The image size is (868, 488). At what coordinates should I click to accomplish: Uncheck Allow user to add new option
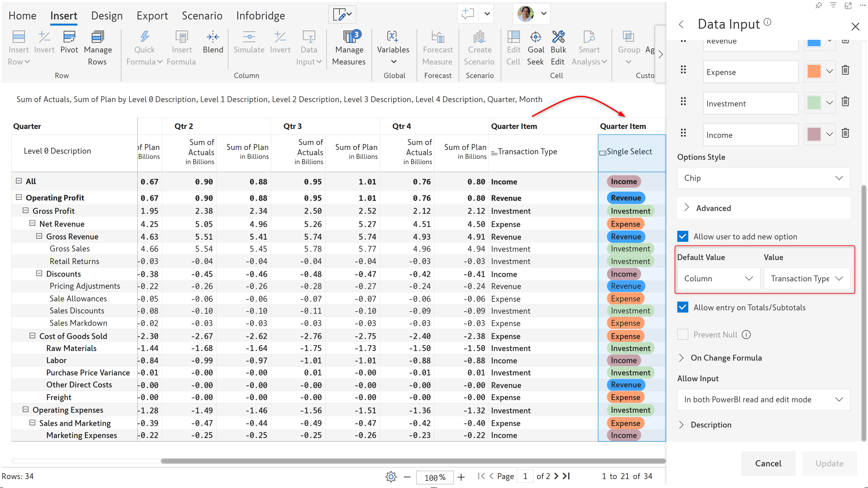tap(683, 236)
